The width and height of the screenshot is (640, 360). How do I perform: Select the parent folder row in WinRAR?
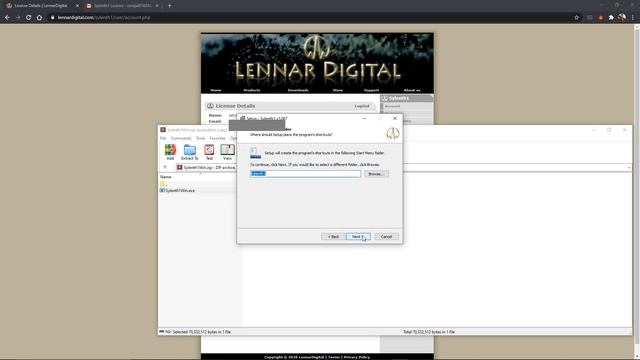(163, 184)
